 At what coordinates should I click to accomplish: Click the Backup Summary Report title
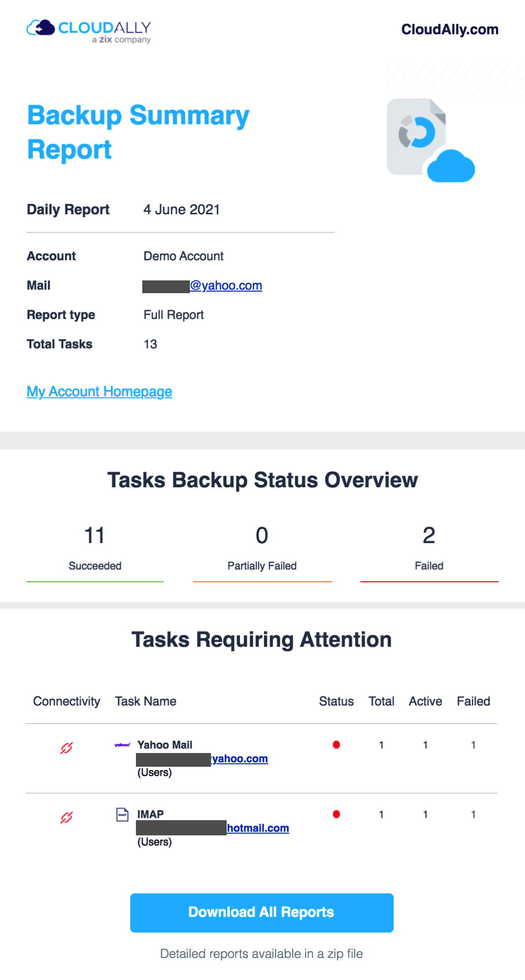[138, 132]
